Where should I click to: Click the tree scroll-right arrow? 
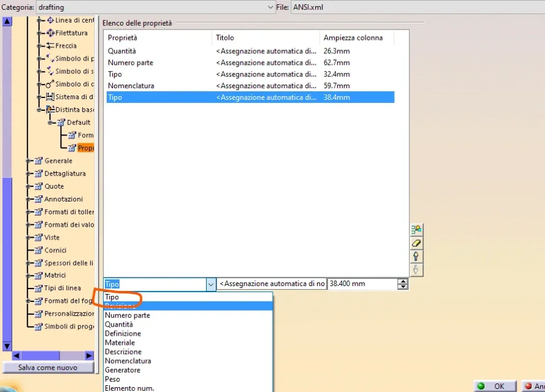89,355
